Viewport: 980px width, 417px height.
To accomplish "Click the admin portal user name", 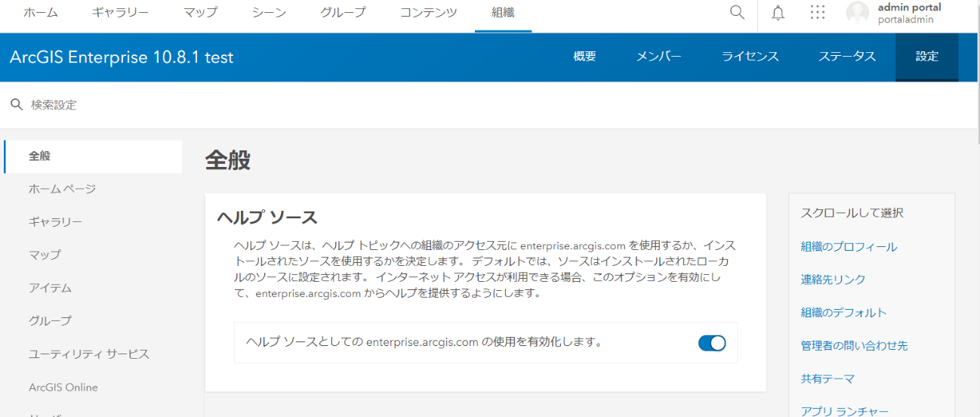I will (909, 8).
